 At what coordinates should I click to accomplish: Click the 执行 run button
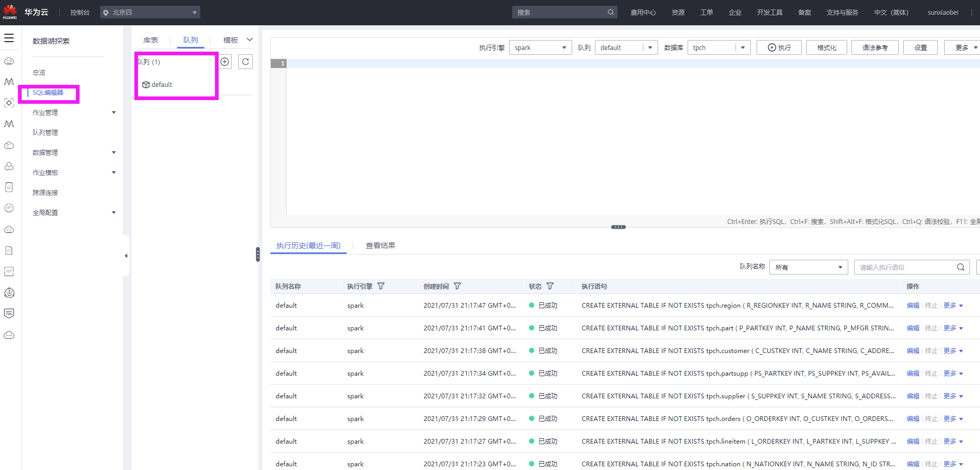coord(779,47)
